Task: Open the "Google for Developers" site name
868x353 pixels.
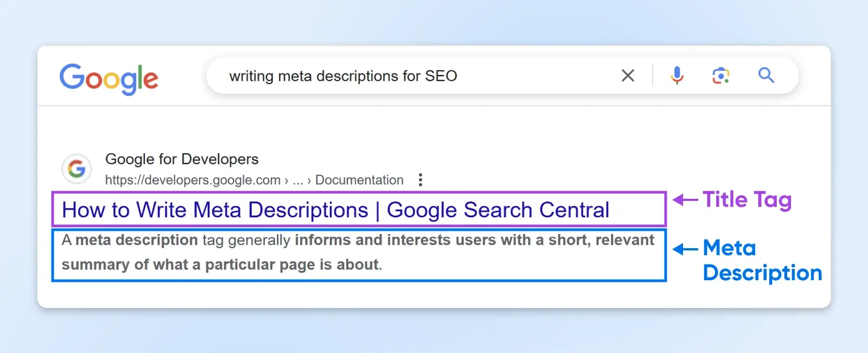Action: coord(182,159)
